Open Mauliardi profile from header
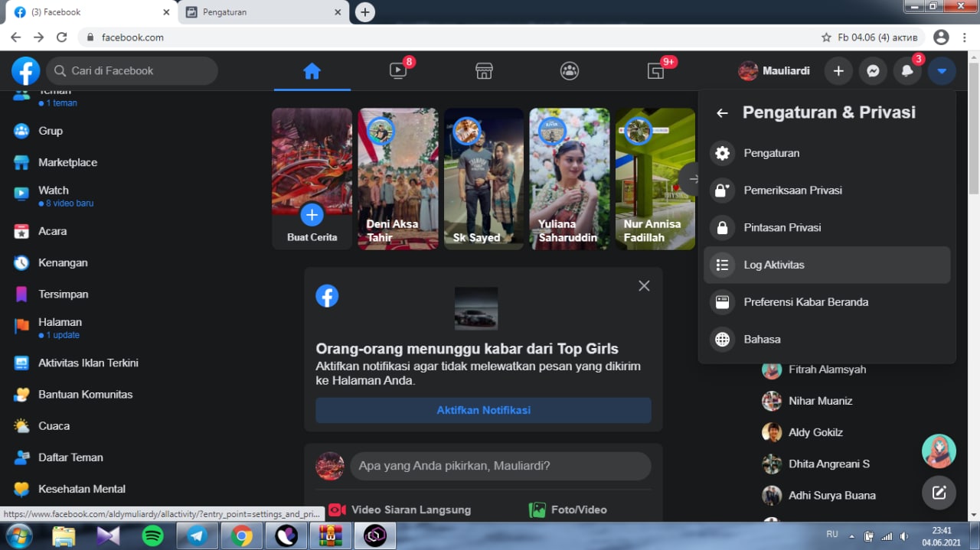This screenshot has width=980, height=550. [x=774, y=71]
